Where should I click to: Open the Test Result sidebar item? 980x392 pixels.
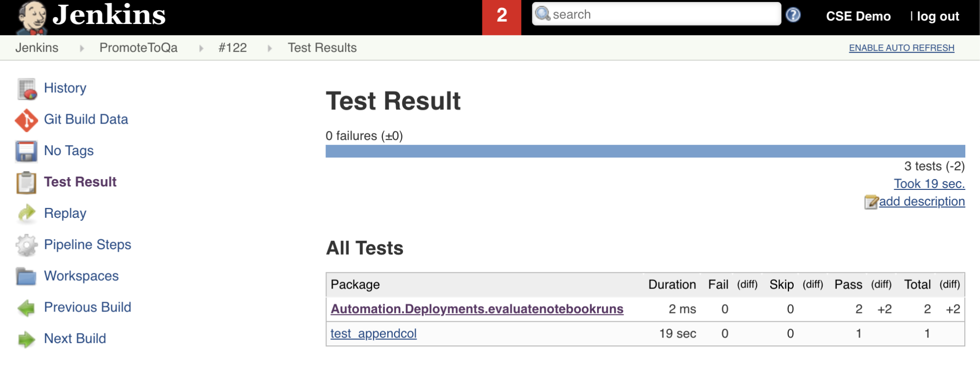click(x=80, y=182)
